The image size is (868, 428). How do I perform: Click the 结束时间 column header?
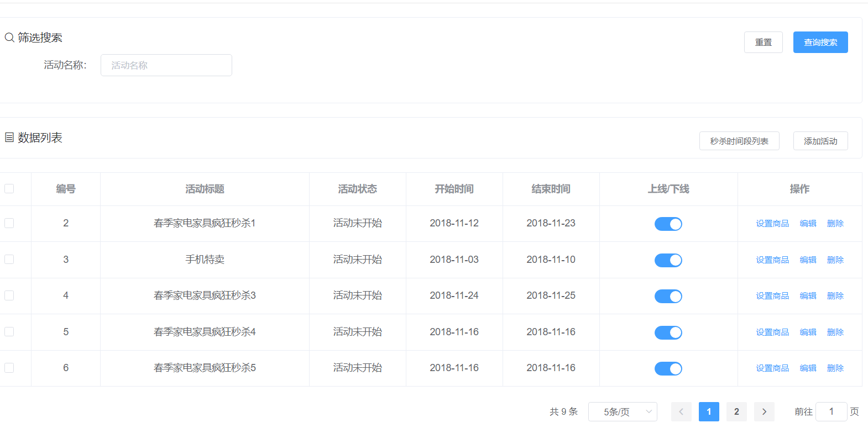click(x=551, y=189)
